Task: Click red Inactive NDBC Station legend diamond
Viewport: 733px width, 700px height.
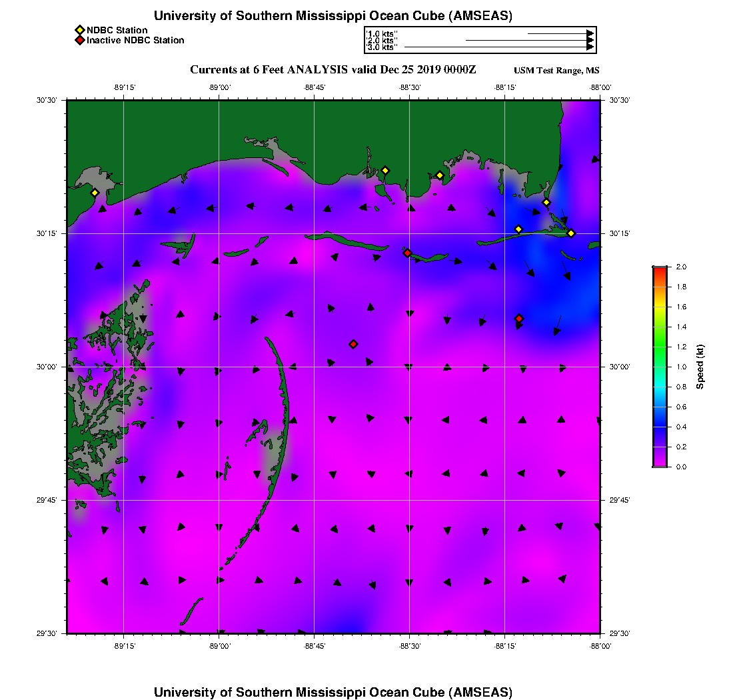Action: (79, 41)
